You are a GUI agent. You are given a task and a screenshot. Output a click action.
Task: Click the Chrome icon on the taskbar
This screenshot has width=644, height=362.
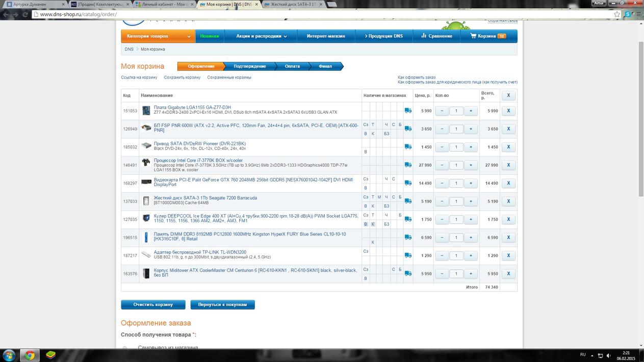tap(30, 355)
